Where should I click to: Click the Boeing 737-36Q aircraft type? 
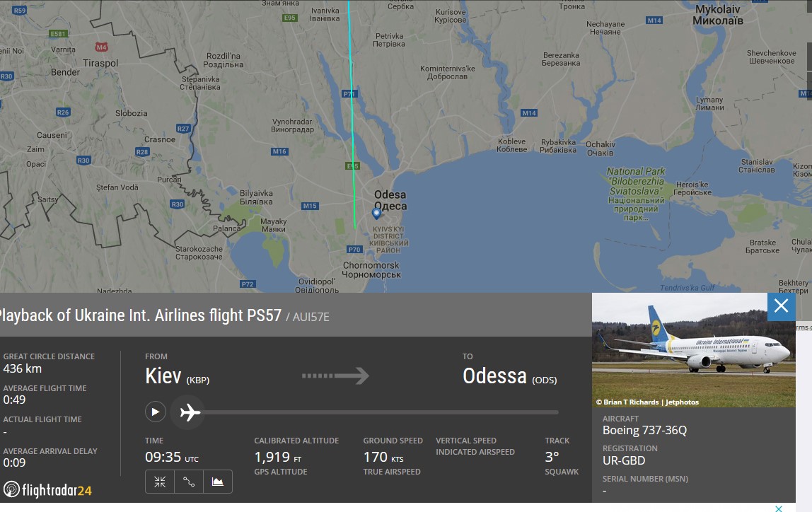point(644,430)
